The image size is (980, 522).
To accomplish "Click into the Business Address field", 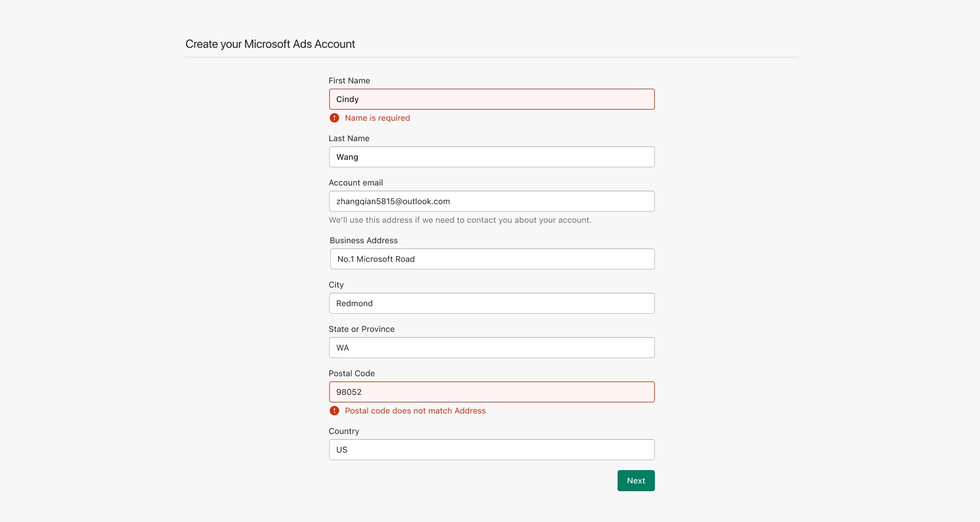I will (492, 259).
